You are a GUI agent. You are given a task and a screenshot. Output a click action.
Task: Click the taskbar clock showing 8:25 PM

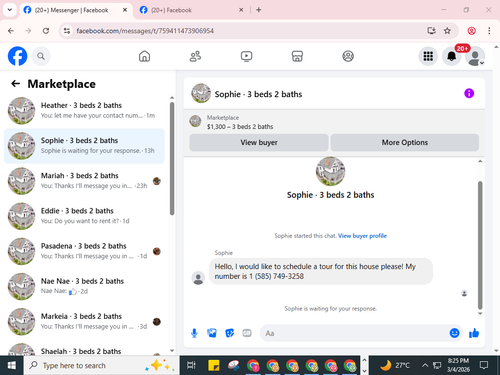coord(458,365)
